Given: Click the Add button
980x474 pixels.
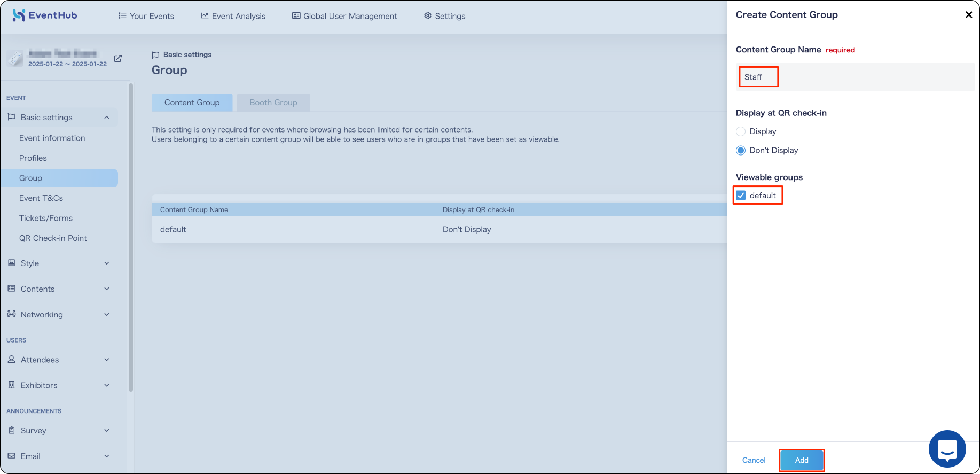Looking at the screenshot, I should [802, 460].
